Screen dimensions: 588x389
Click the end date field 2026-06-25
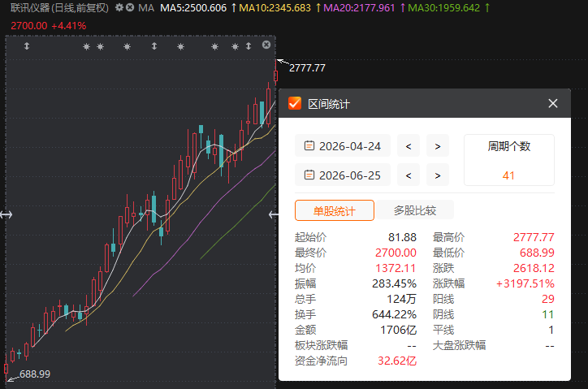pyautogui.click(x=343, y=175)
